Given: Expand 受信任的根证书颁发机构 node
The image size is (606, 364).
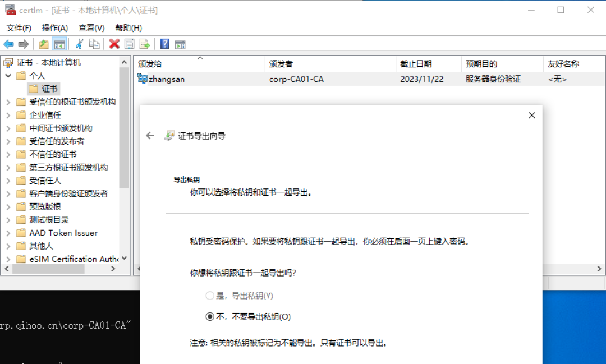Looking at the screenshot, I should point(8,102).
